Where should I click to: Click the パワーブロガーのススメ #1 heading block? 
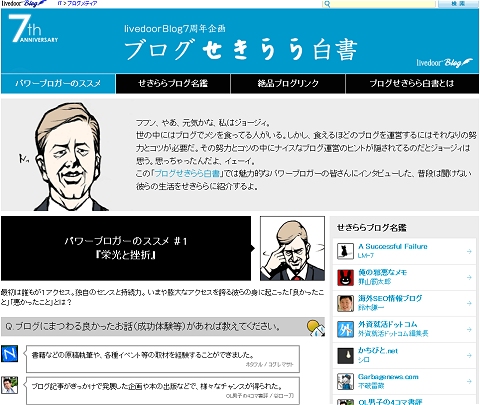(126, 248)
